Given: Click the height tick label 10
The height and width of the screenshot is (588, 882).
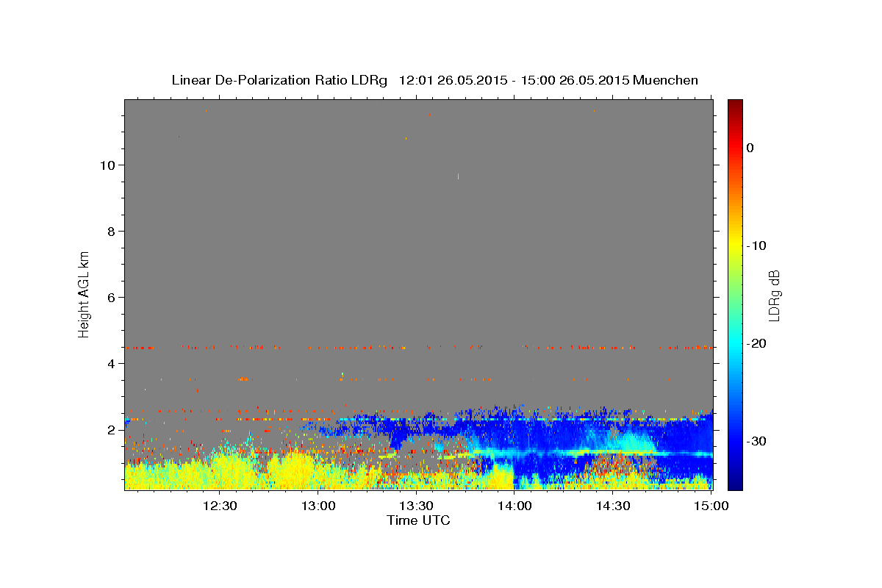Looking at the screenshot, I should 107,165.
